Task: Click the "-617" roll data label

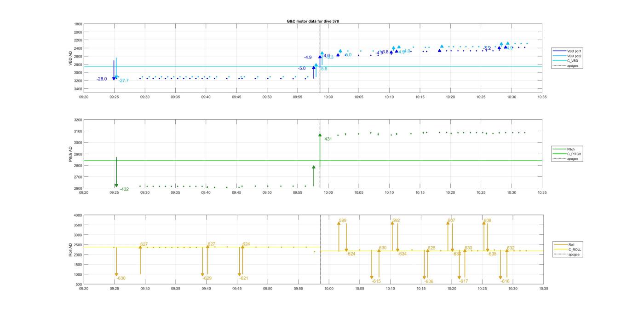Action: point(464,281)
